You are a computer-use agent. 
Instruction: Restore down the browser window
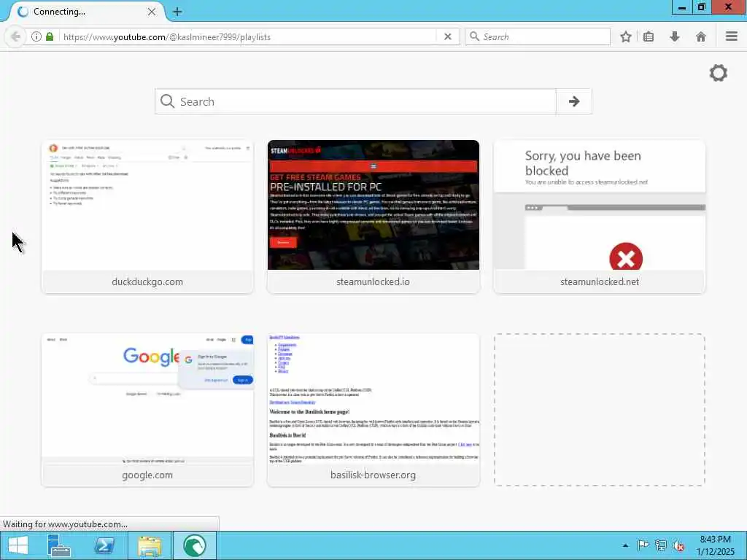702,7
